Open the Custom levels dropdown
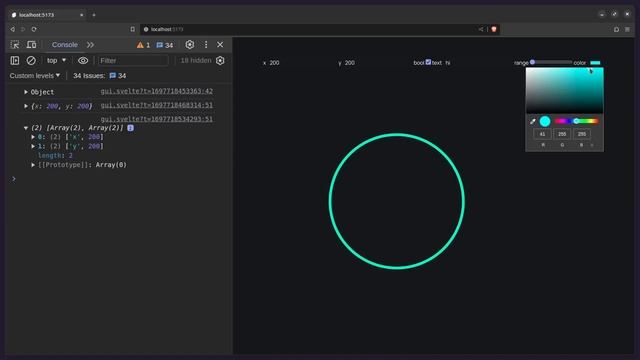 (x=35, y=76)
